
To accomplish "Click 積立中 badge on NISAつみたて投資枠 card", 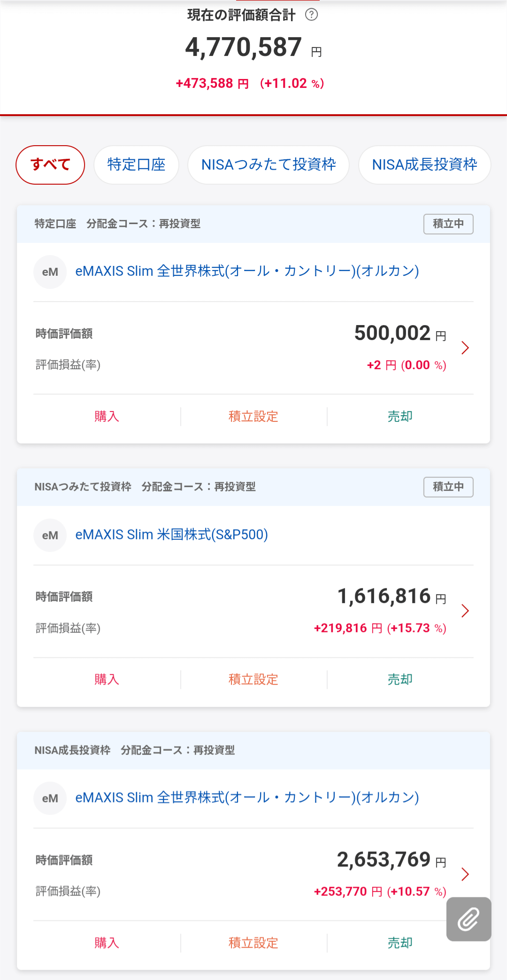I will (448, 487).
